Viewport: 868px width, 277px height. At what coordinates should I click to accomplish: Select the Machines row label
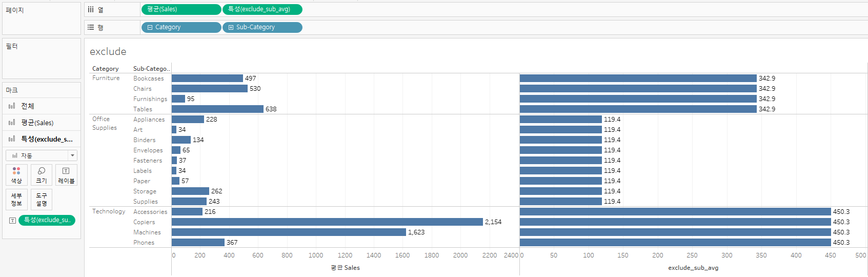click(147, 232)
